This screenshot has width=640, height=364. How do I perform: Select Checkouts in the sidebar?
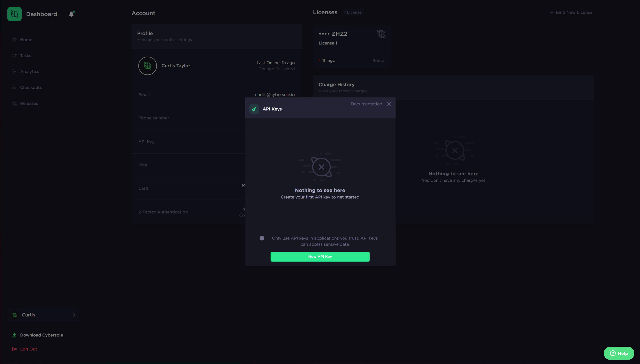pyautogui.click(x=31, y=87)
